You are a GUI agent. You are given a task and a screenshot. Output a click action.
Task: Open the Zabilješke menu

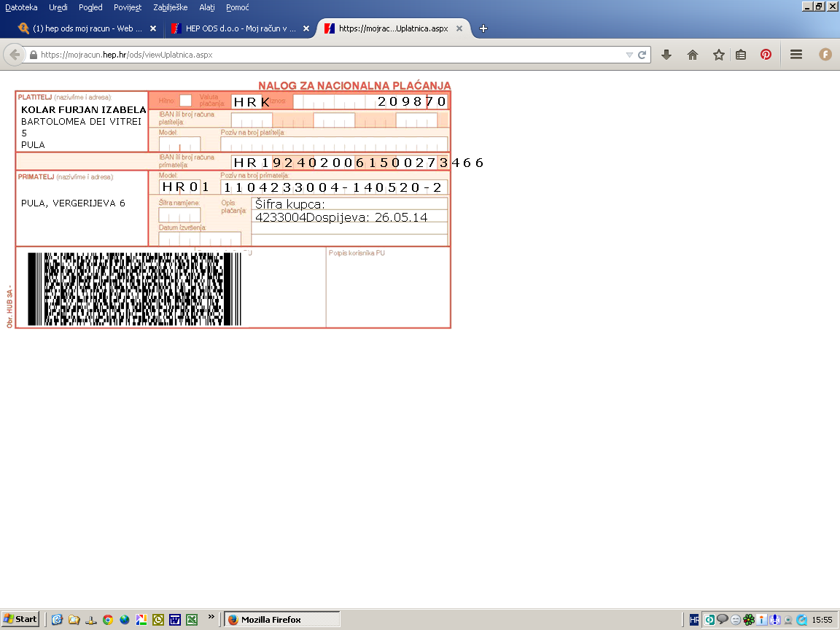tap(170, 7)
